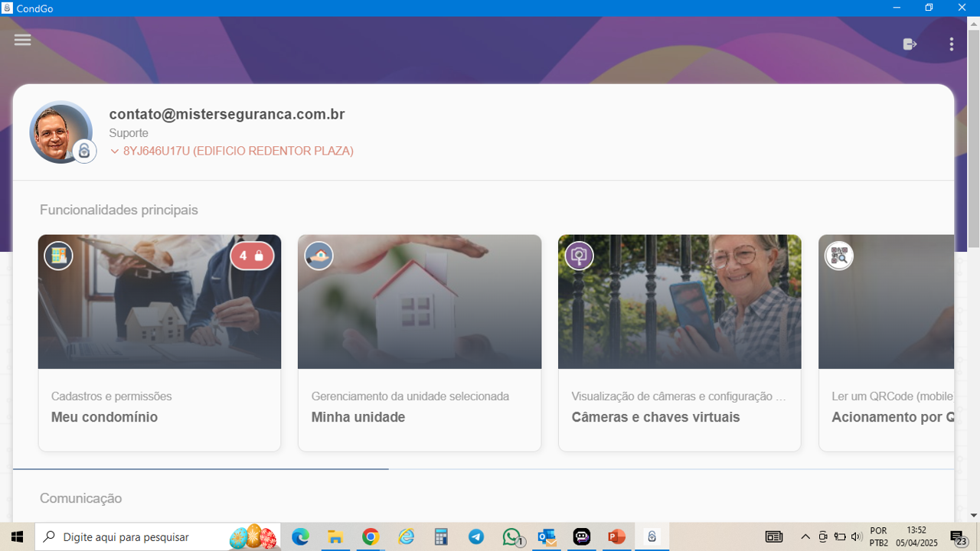Open the hamburger navigation menu

(x=22, y=40)
